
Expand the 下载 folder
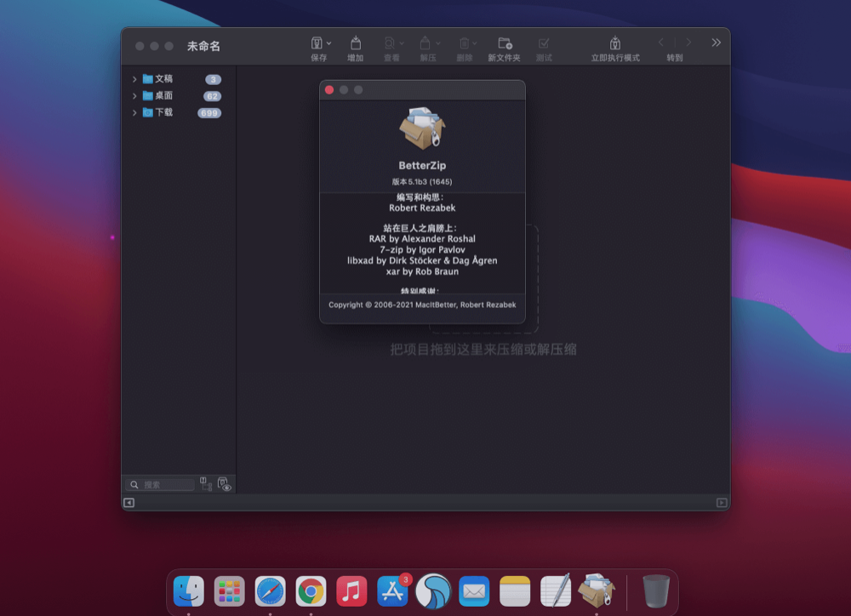point(134,112)
